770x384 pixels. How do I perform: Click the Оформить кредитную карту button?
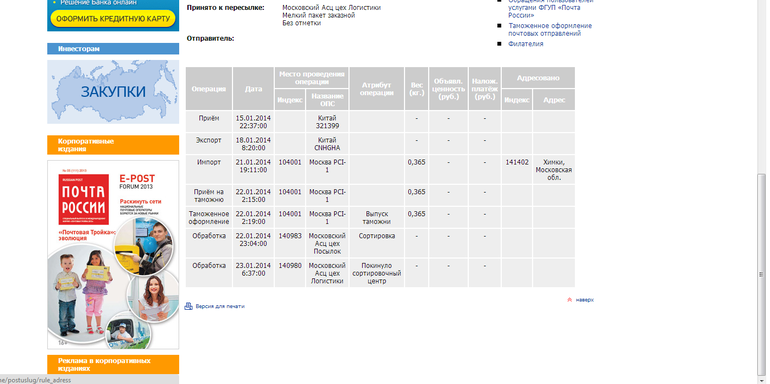point(113,19)
